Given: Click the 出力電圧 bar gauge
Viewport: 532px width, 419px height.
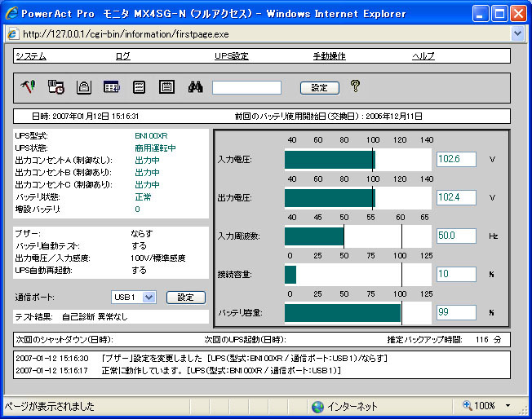Looking at the screenshot, I should [358, 198].
